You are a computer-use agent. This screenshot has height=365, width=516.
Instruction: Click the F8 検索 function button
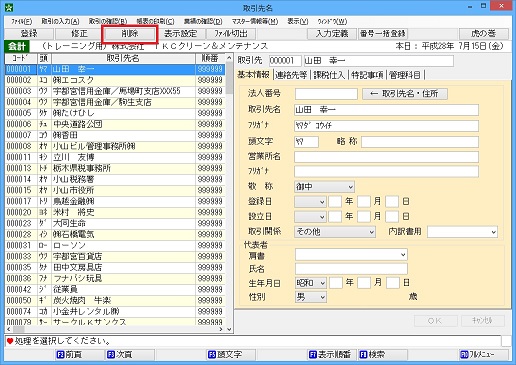[383, 354]
